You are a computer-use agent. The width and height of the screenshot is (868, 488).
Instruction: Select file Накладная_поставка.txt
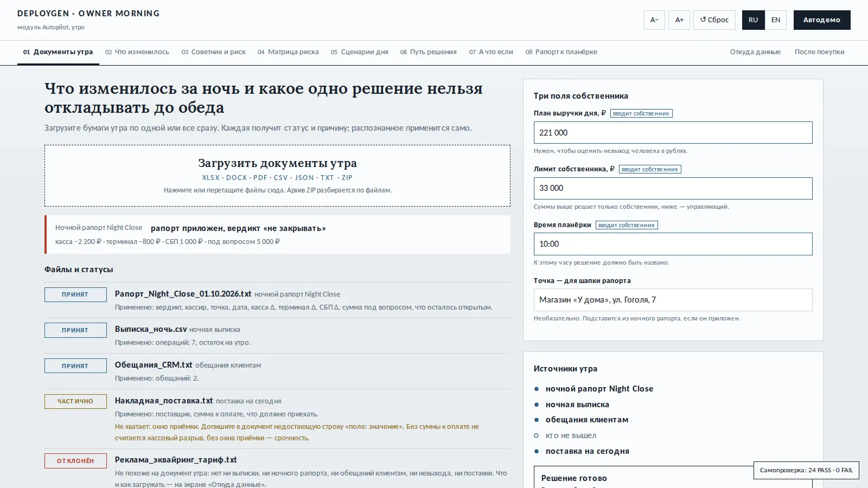click(x=164, y=401)
